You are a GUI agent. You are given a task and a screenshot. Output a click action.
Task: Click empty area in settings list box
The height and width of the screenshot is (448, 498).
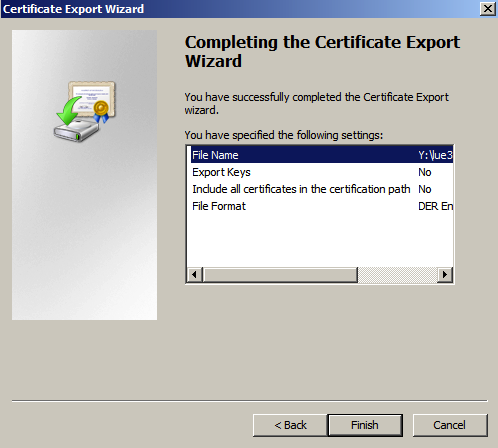(x=320, y=240)
